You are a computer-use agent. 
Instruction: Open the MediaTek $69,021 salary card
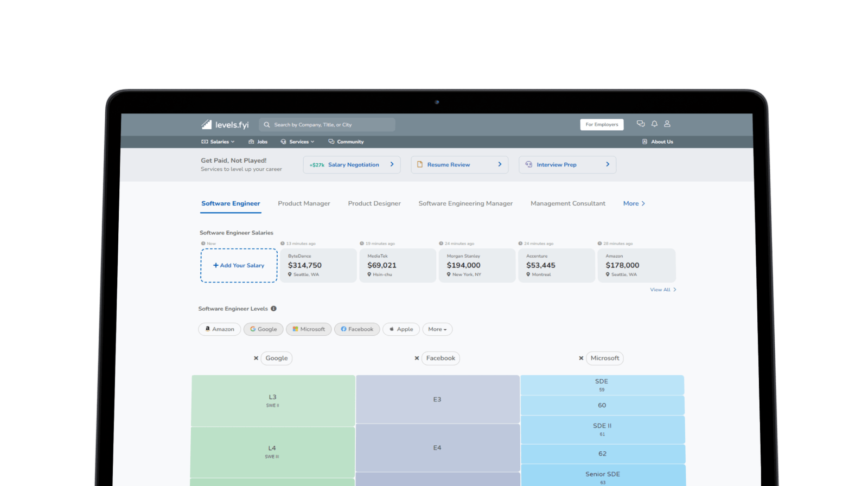(x=398, y=265)
